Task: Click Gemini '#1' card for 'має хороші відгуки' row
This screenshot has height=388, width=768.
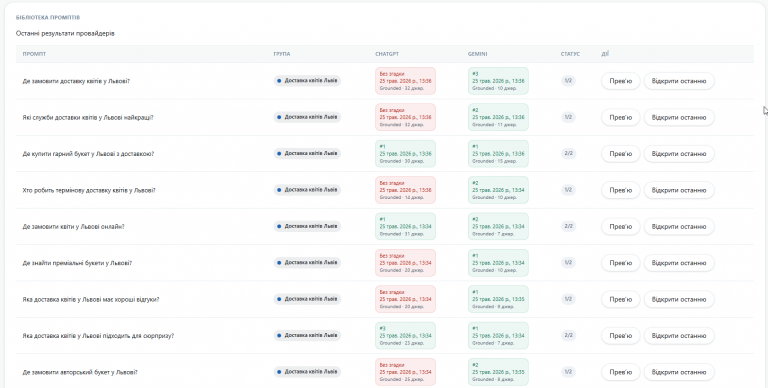Action: coord(498,299)
